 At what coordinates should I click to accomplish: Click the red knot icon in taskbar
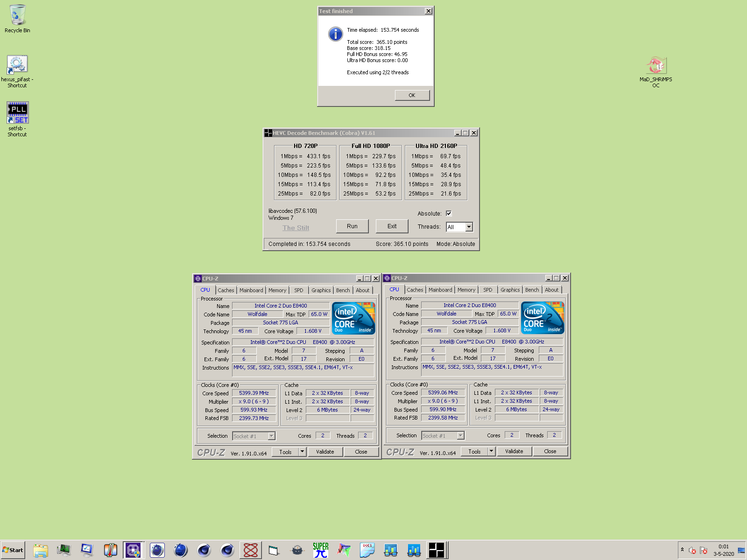click(x=251, y=550)
